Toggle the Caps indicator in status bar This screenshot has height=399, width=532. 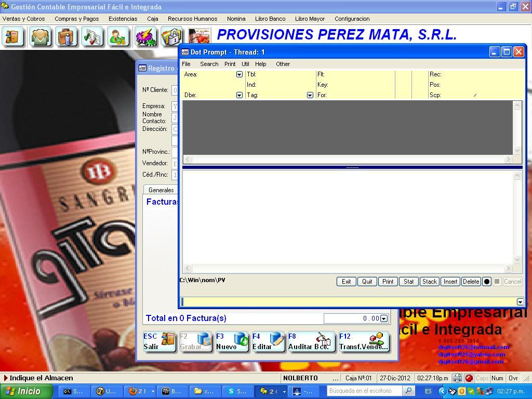coord(482,378)
